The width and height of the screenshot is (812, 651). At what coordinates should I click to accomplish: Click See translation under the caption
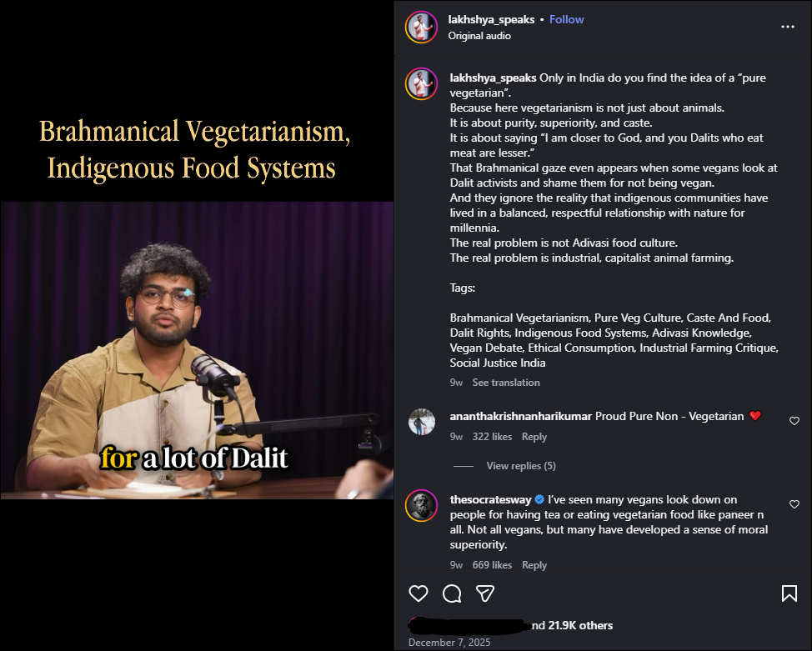[506, 383]
